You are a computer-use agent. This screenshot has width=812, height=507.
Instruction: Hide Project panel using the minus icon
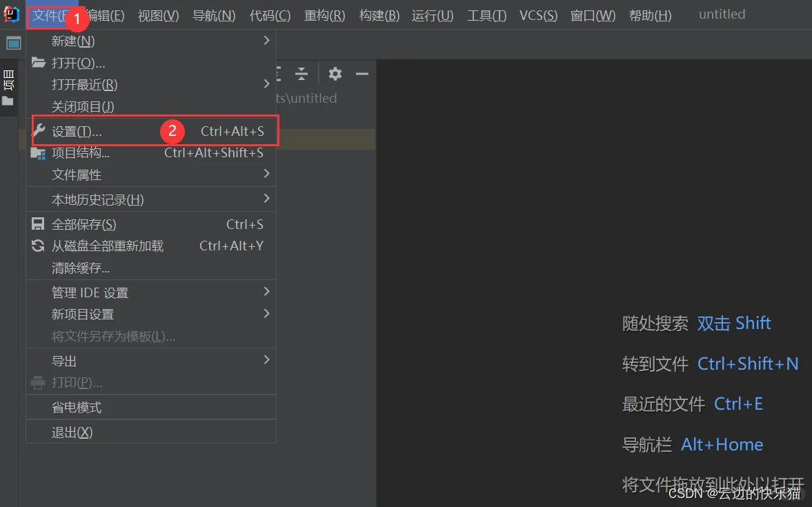point(362,74)
